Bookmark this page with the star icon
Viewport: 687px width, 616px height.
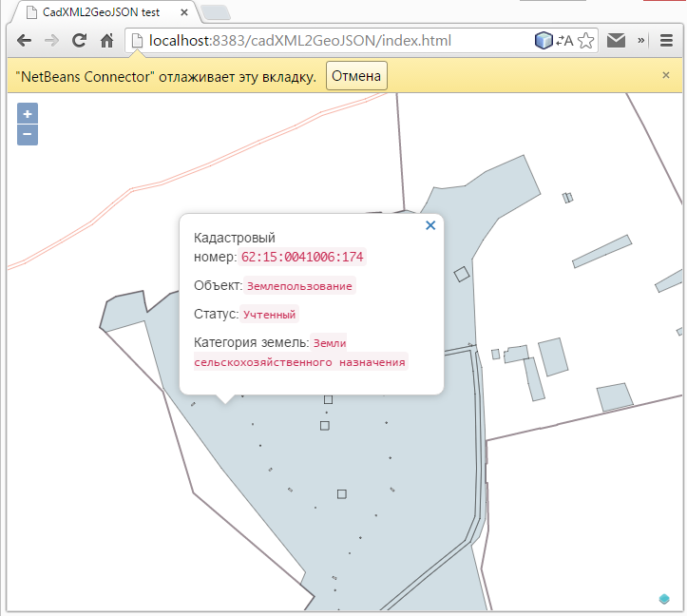click(585, 41)
